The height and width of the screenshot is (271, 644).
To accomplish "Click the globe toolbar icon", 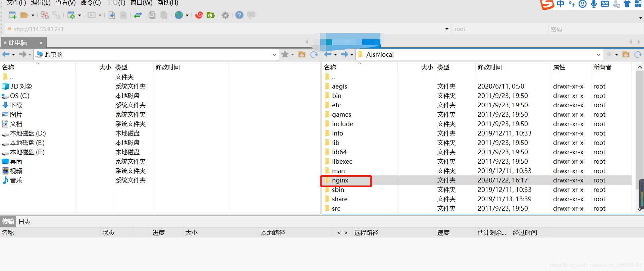I will [179, 15].
